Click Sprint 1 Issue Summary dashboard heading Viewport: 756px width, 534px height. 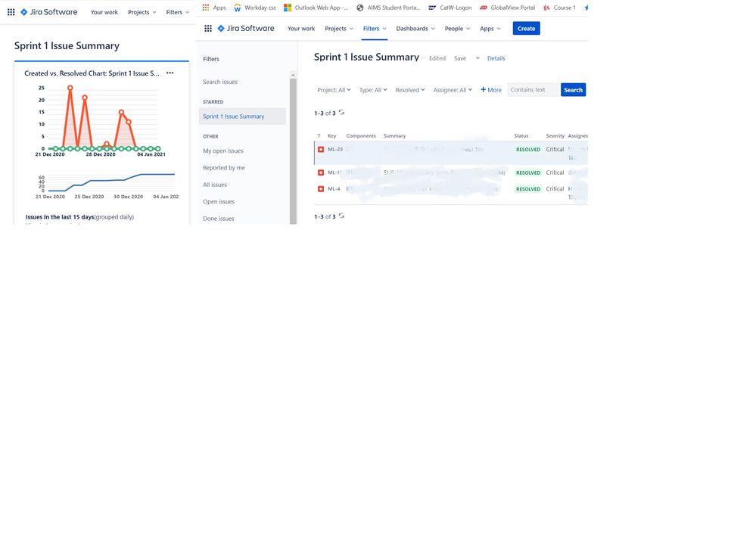coord(67,46)
